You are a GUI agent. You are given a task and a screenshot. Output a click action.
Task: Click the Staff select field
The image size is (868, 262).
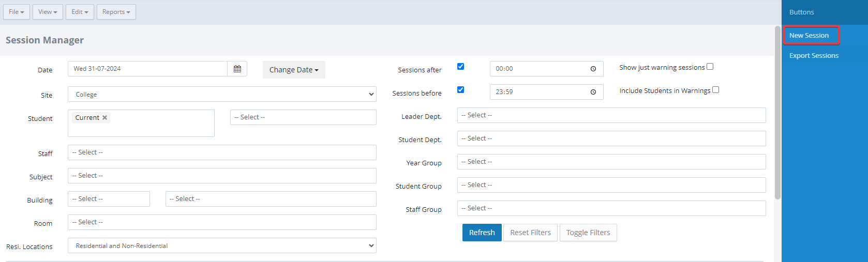pos(222,152)
